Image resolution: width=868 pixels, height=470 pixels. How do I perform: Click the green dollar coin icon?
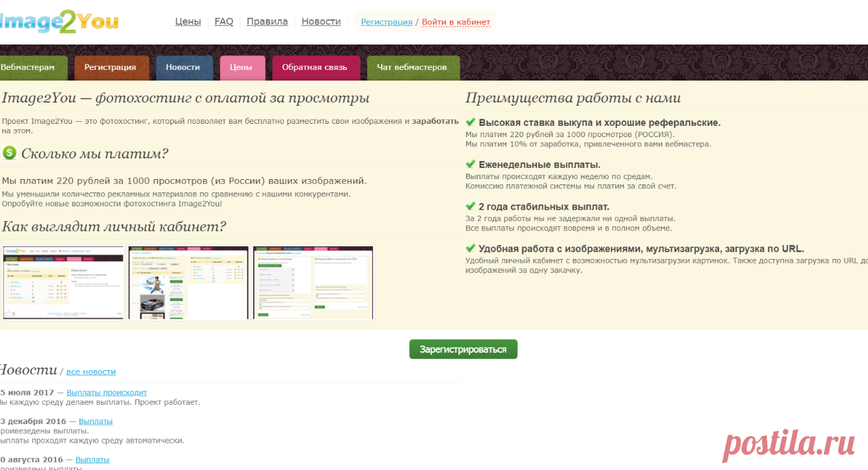pos(9,153)
